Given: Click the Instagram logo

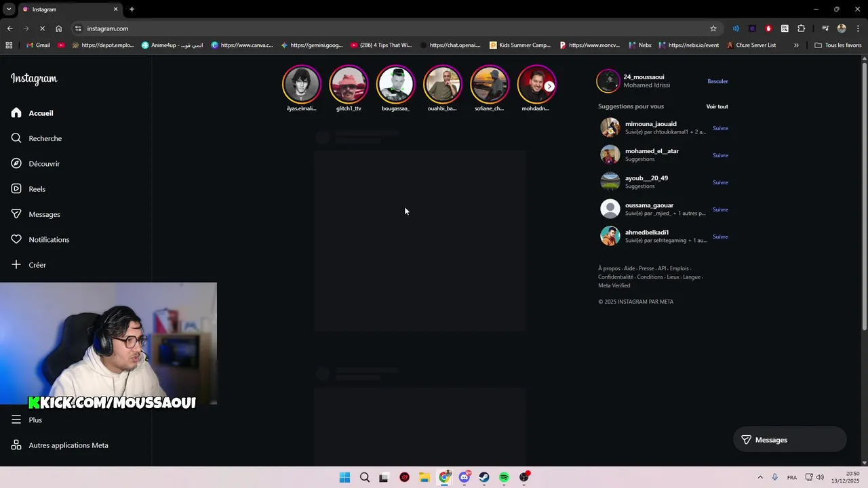Looking at the screenshot, I should [34, 79].
